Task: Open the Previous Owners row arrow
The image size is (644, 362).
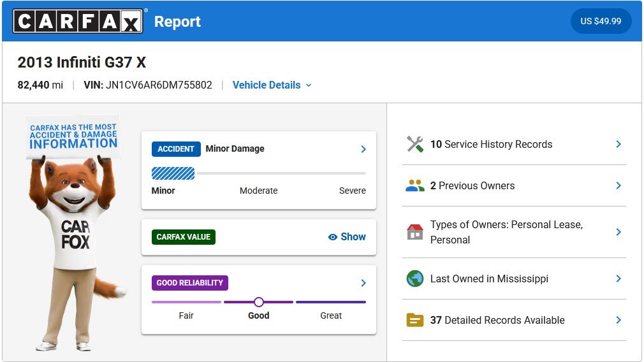Action: pyautogui.click(x=618, y=185)
